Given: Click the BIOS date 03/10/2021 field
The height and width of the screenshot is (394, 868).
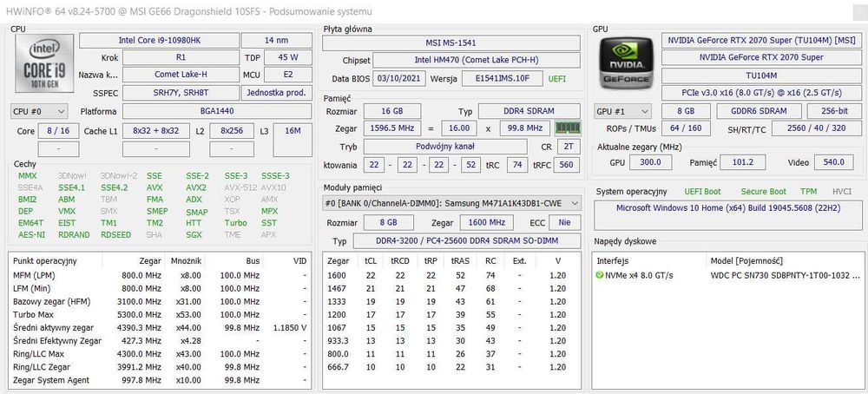Looking at the screenshot, I should coord(399,79).
